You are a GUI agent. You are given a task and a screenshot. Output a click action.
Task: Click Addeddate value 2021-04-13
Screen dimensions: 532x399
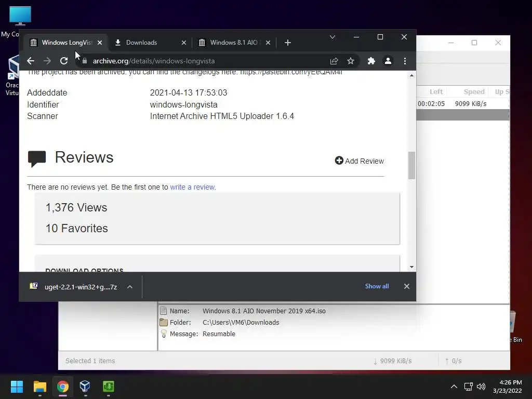pyautogui.click(x=188, y=93)
